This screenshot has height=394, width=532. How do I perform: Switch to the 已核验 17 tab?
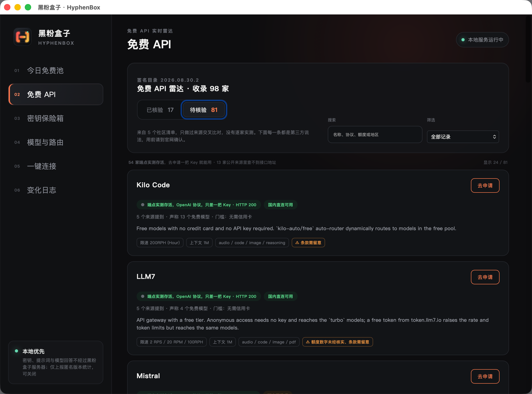click(160, 110)
